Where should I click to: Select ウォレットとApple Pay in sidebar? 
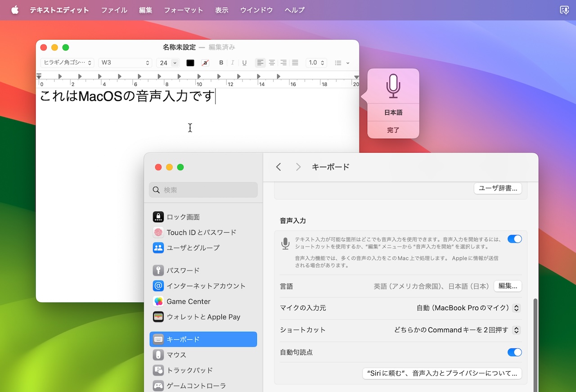tap(203, 317)
